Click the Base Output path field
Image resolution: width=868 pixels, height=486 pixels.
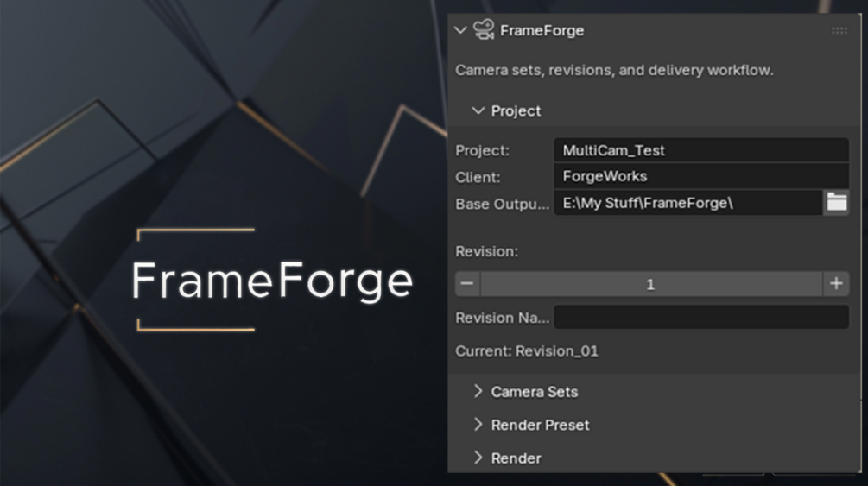pyautogui.click(x=687, y=204)
